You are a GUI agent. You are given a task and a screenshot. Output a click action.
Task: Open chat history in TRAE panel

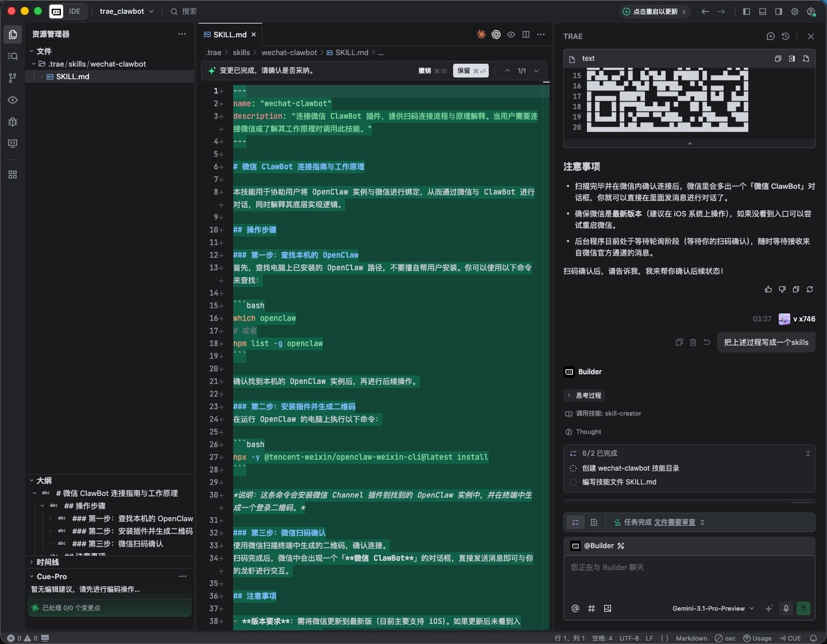click(x=786, y=36)
